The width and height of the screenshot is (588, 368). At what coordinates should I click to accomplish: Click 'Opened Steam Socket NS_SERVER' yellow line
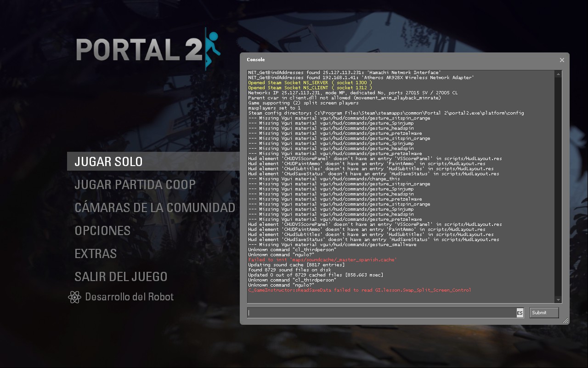[310, 83]
